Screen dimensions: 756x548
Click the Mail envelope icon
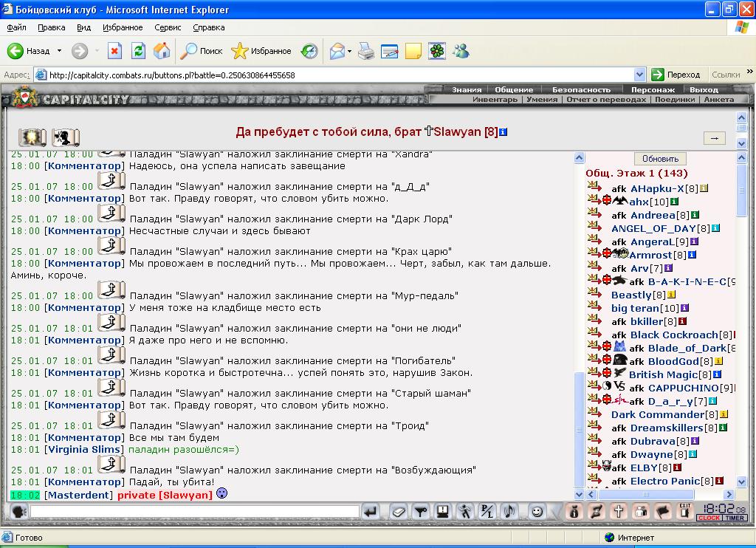pos(337,51)
